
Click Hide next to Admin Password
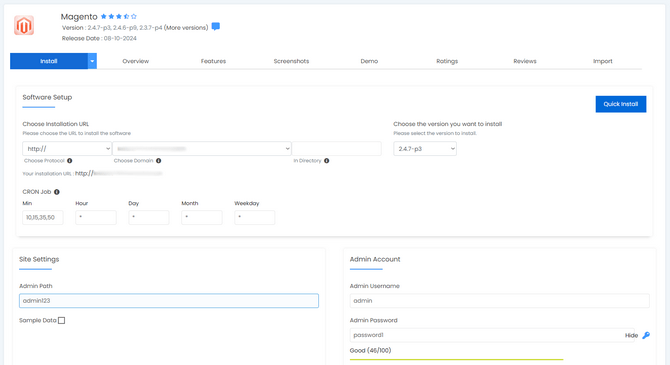coord(631,336)
